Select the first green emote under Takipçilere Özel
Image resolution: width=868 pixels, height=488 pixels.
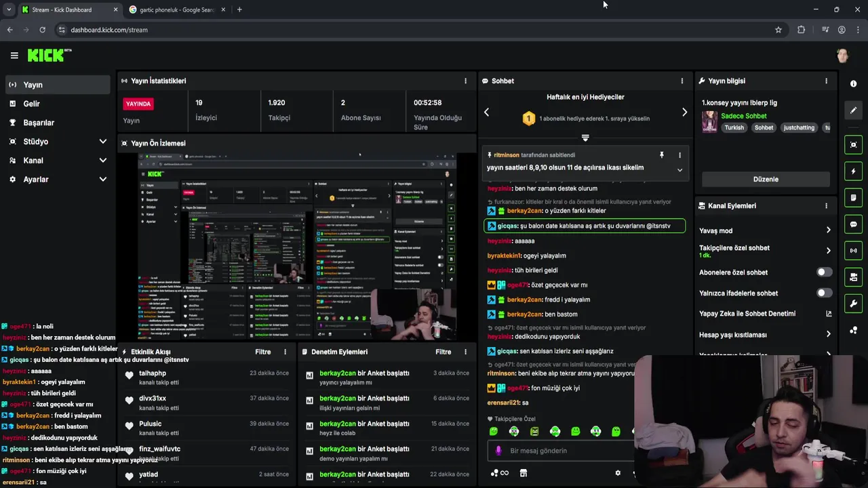pos(494,431)
